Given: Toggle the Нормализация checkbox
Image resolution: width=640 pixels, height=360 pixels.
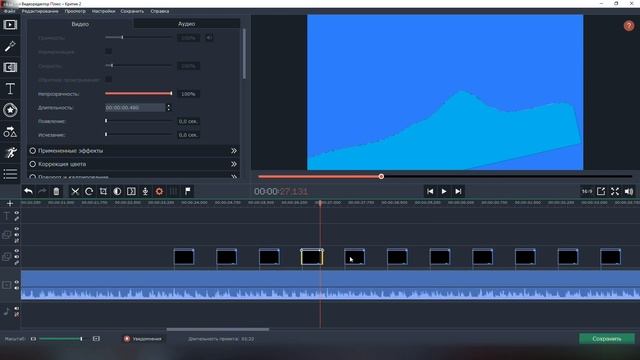Looking at the screenshot, I should click(x=108, y=51).
